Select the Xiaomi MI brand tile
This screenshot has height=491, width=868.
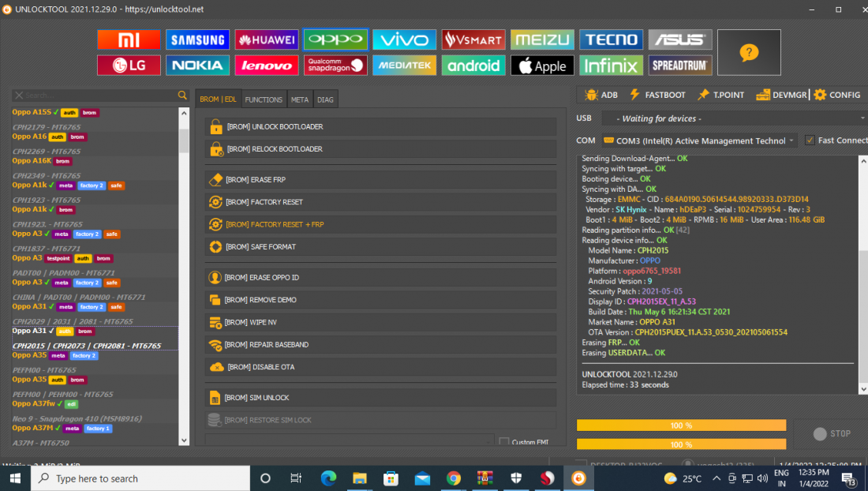click(x=129, y=39)
